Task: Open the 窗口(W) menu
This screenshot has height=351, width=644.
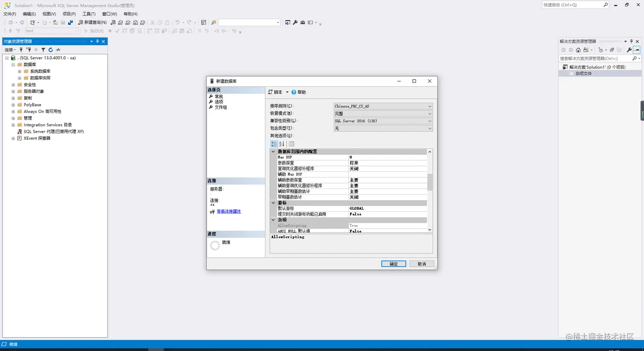Action: [109, 14]
